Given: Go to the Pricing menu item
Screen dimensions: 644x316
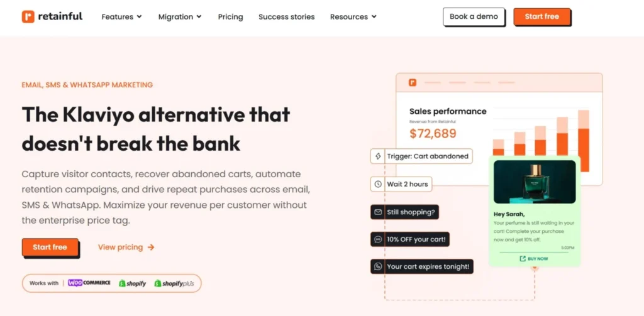Looking at the screenshot, I should [230, 17].
